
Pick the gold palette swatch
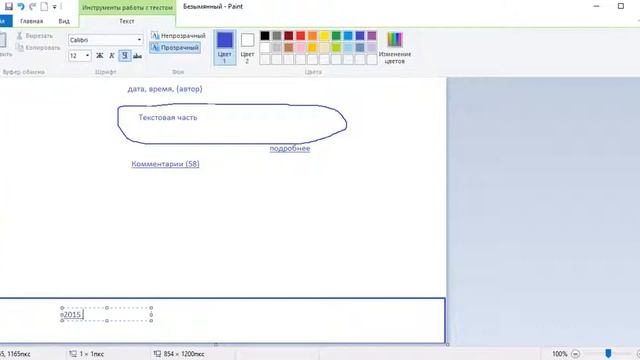[x=312, y=48]
